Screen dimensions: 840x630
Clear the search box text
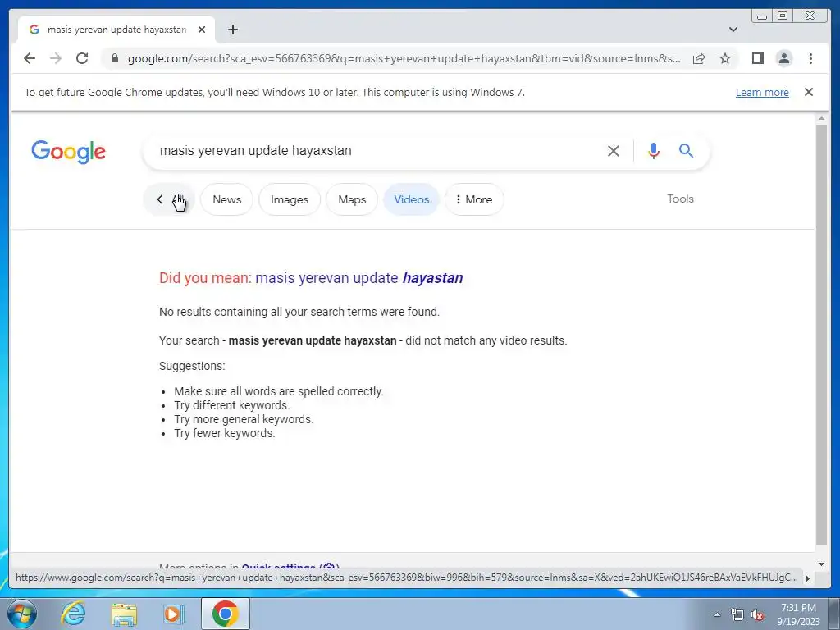coord(614,151)
